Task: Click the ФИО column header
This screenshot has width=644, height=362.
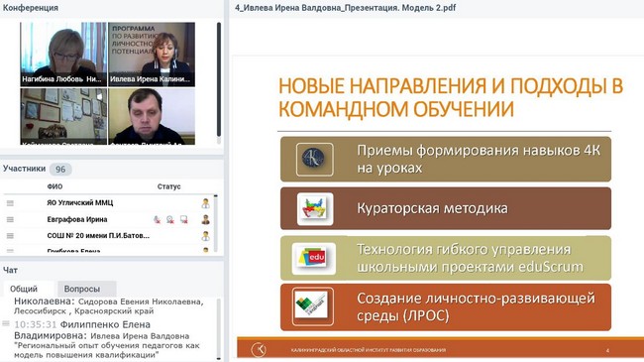Action: pos(54,186)
